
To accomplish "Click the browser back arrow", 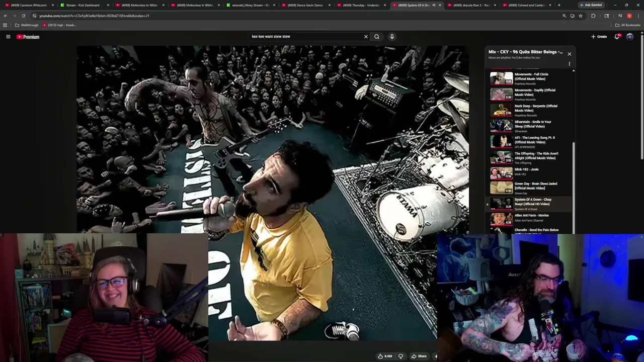I will [x=6, y=16].
